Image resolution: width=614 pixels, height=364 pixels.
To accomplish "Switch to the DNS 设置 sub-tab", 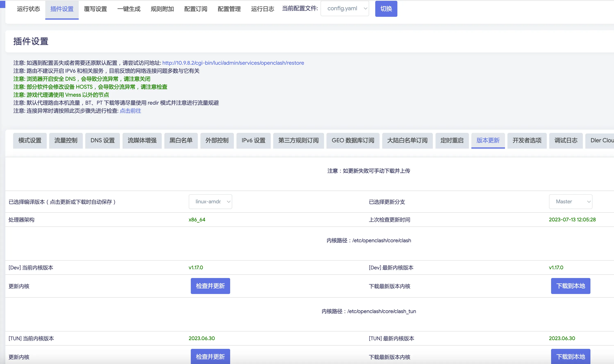I will (x=102, y=141).
